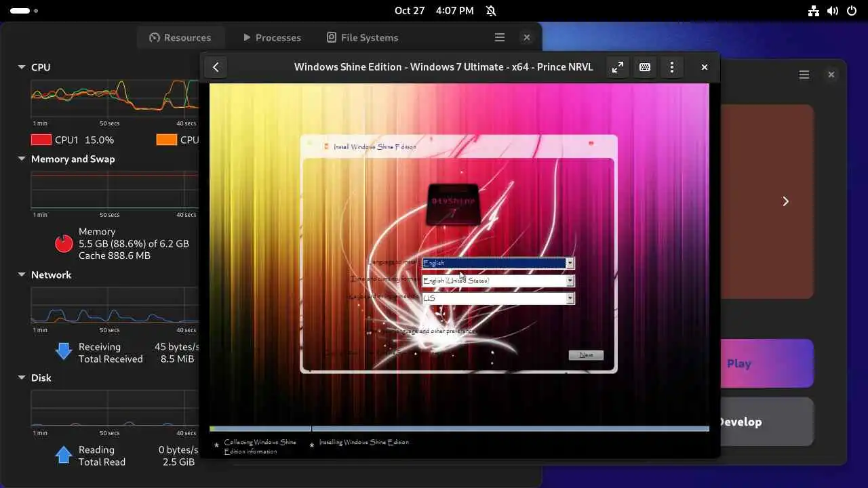Image resolution: width=868 pixels, height=488 pixels.
Task: Open the three-dot menu in Boxes header
Action: point(672,67)
